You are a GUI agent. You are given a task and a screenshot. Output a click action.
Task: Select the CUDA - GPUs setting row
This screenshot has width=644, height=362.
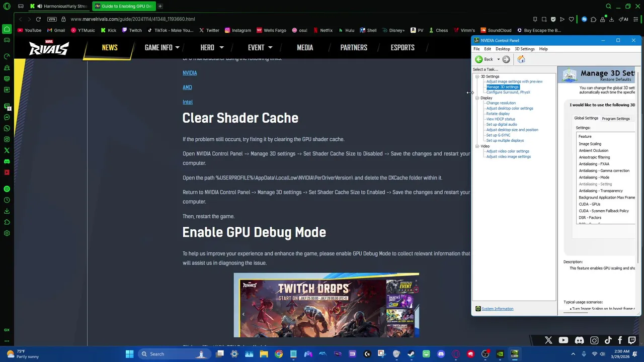[606, 204]
